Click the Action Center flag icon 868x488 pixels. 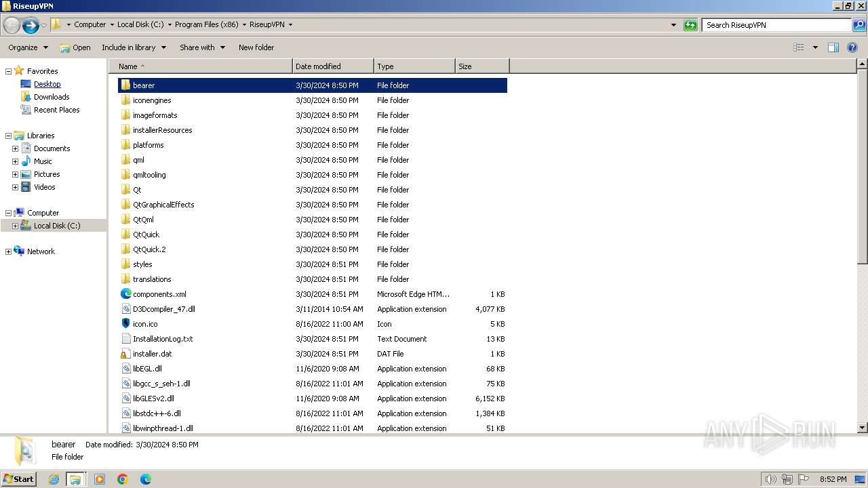click(804, 479)
